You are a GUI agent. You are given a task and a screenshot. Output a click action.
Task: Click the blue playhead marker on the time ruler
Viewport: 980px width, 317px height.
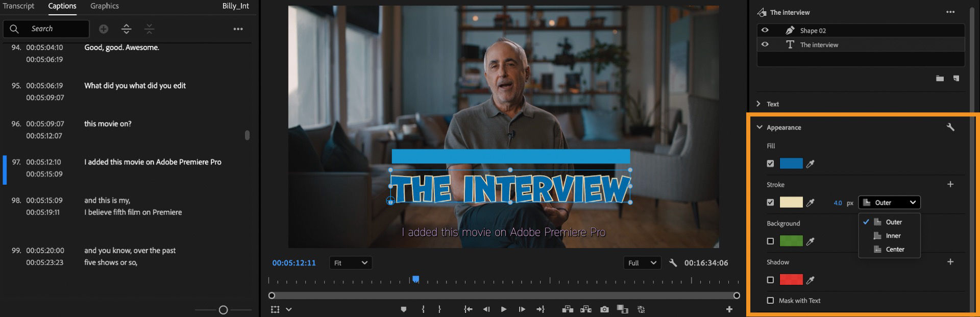(x=416, y=279)
